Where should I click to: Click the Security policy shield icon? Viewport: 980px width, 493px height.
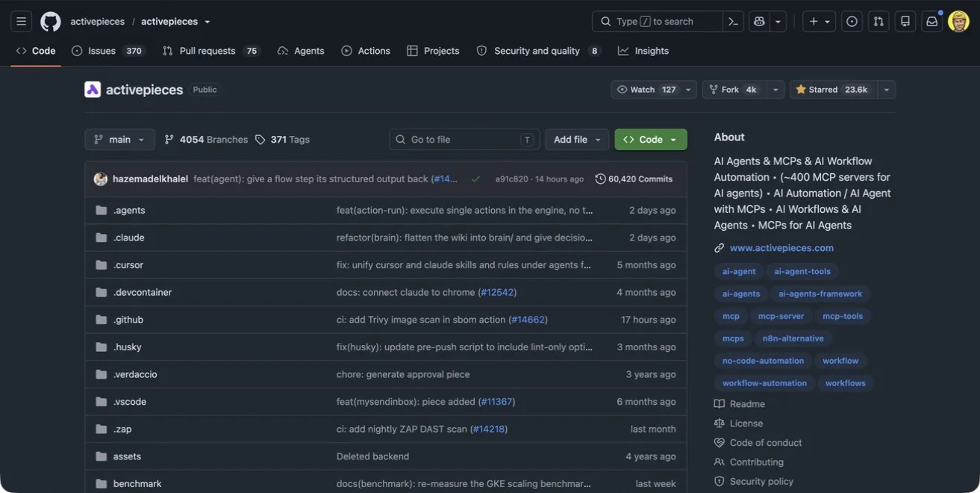[720, 482]
